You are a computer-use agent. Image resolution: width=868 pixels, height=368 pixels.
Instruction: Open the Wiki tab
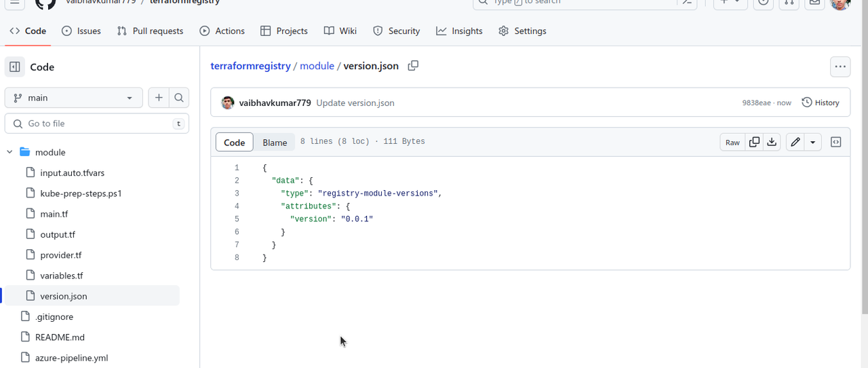click(340, 31)
